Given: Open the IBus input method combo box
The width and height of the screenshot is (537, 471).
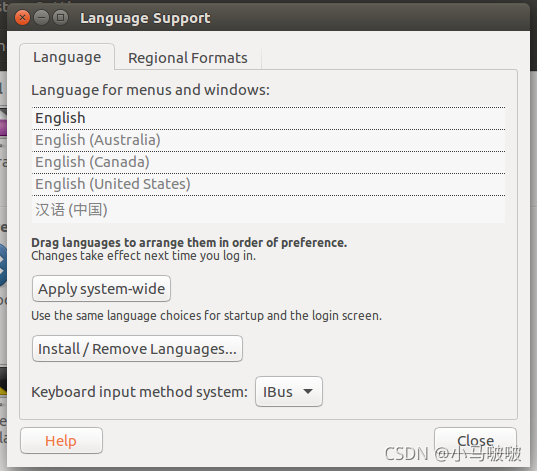Looking at the screenshot, I should click(x=289, y=392).
